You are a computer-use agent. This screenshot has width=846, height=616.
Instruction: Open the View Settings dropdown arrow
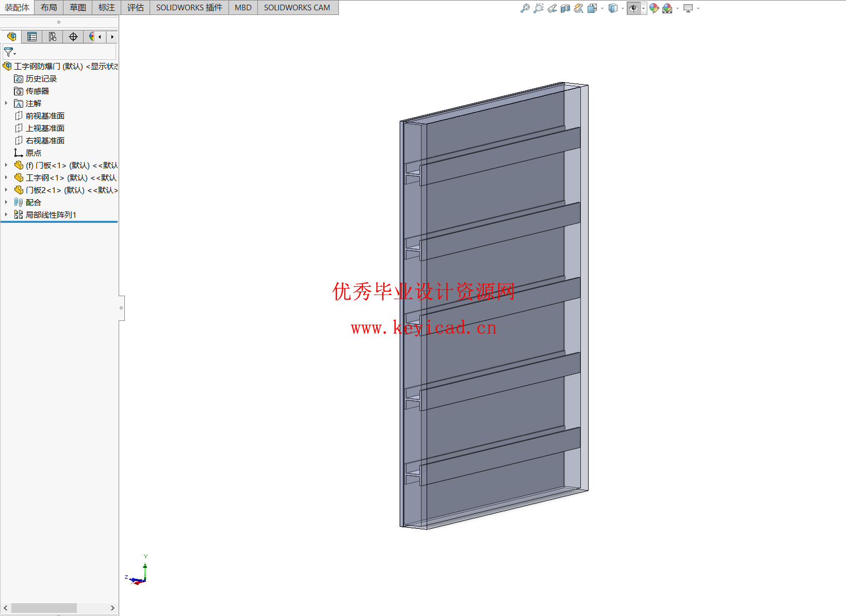[698, 8]
